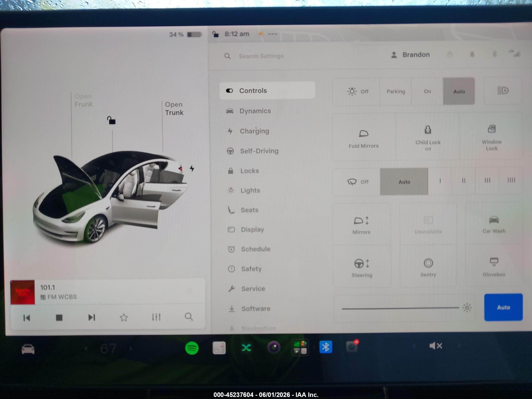The height and width of the screenshot is (399, 532).
Task: Select wiper speed I
Action: (440, 181)
